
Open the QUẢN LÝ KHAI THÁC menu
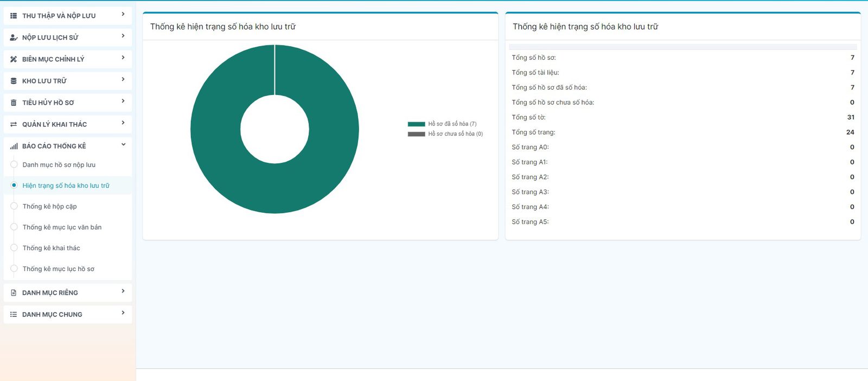(x=68, y=124)
